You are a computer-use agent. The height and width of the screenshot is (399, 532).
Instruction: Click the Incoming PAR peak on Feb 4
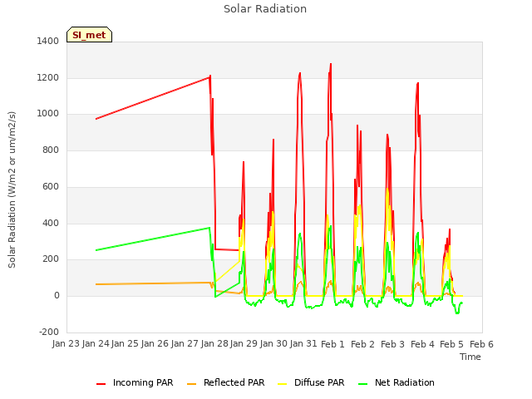(417, 83)
